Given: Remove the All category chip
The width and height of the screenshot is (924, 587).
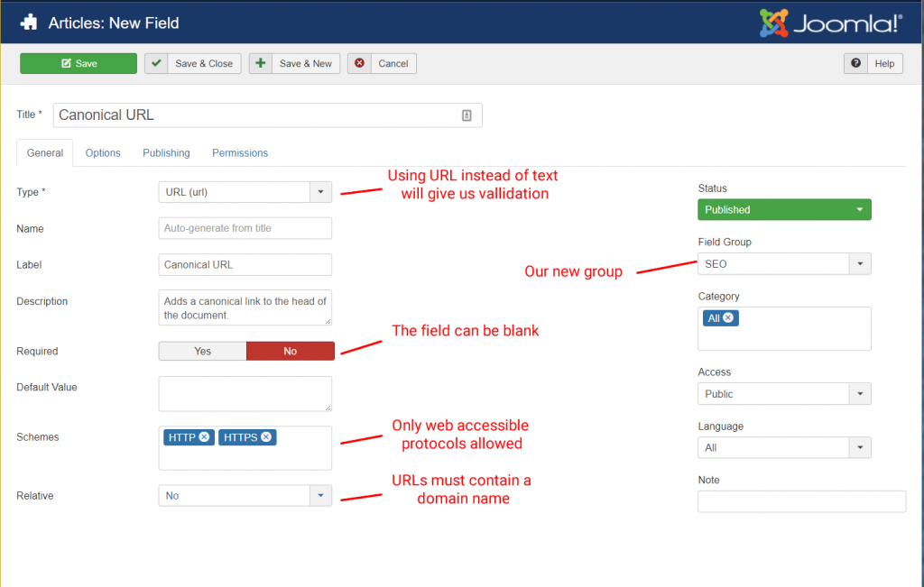Looking at the screenshot, I should click(728, 317).
